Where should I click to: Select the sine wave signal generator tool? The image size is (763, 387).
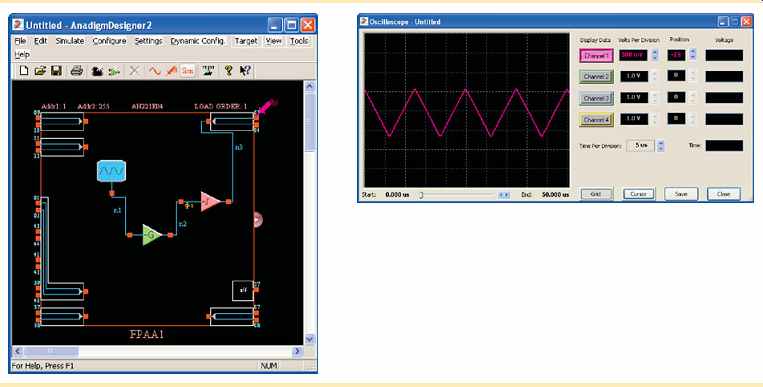tap(155, 72)
